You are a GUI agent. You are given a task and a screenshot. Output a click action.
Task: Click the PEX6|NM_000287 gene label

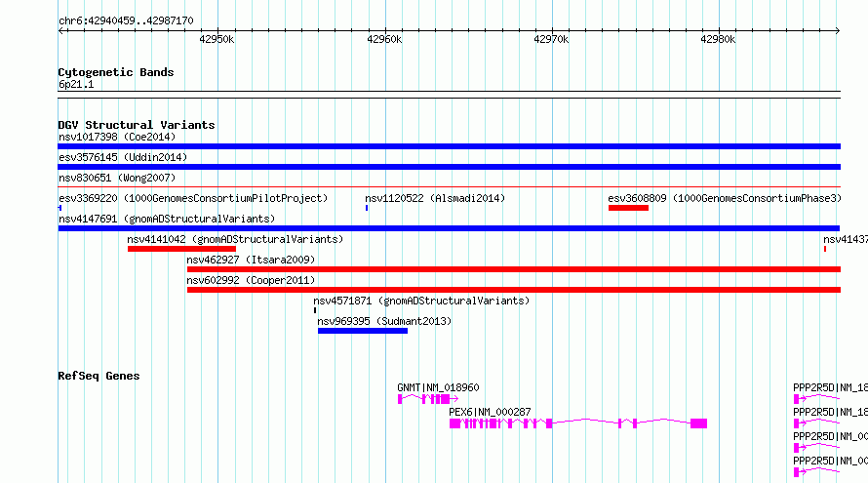490,412
